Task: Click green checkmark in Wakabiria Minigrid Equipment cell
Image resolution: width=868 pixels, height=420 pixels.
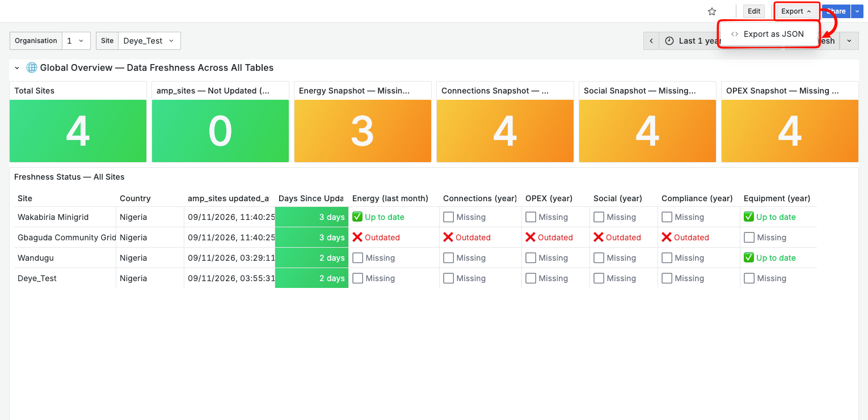Action: [x=748, y=217]
